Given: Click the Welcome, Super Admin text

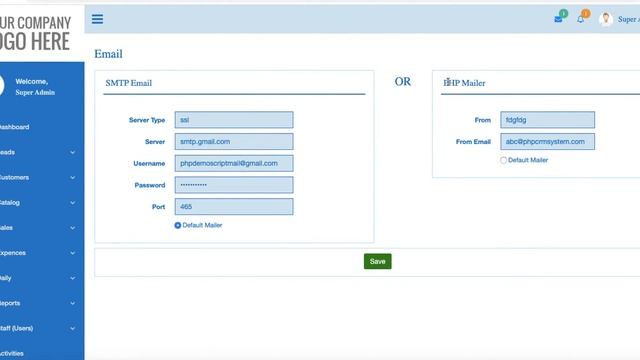Looking at the screenshot, I should tap(35, 87).
